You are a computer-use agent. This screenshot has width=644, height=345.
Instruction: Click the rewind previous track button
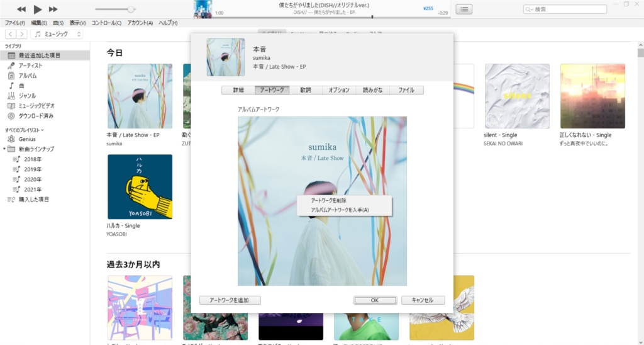pos(21,9)
